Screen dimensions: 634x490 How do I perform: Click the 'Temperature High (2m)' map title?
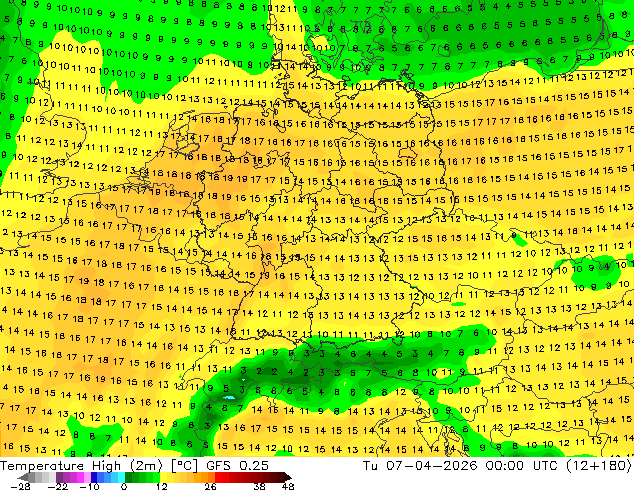pos(81,466)
